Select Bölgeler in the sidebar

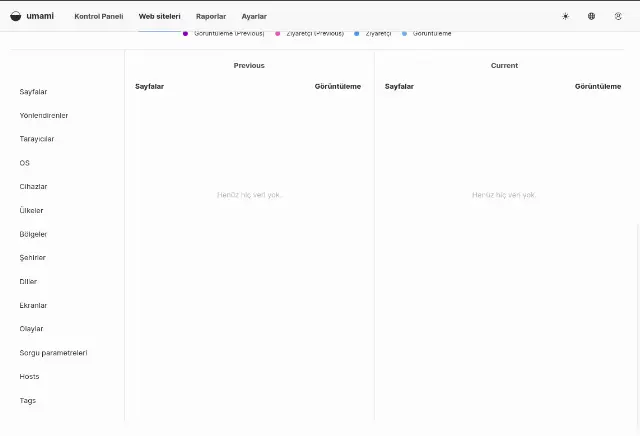(33, 234)
